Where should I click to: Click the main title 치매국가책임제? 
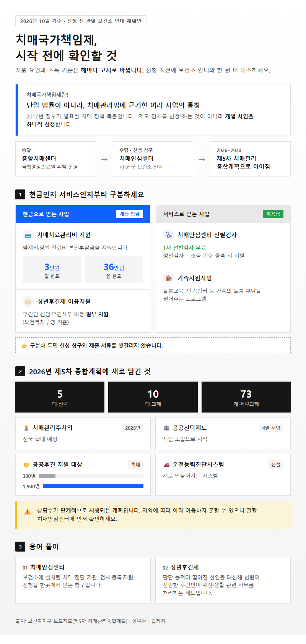coord(66,48)
